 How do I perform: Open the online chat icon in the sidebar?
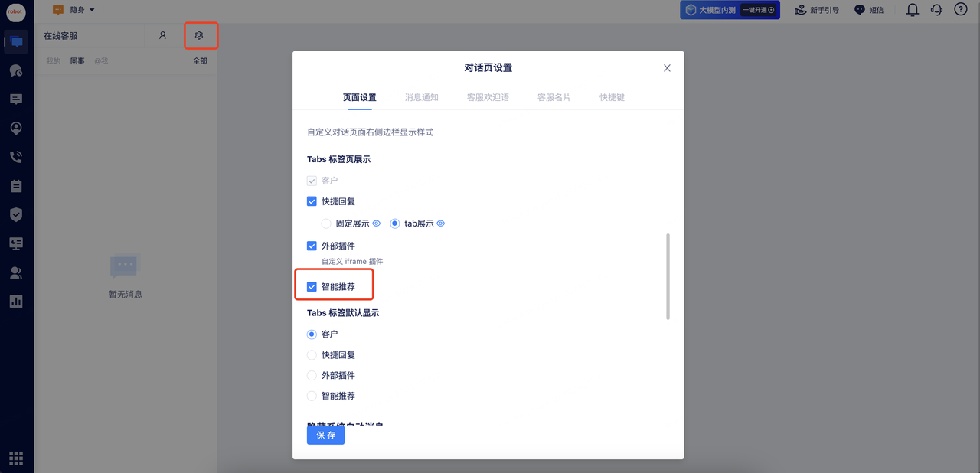point(16,42)
